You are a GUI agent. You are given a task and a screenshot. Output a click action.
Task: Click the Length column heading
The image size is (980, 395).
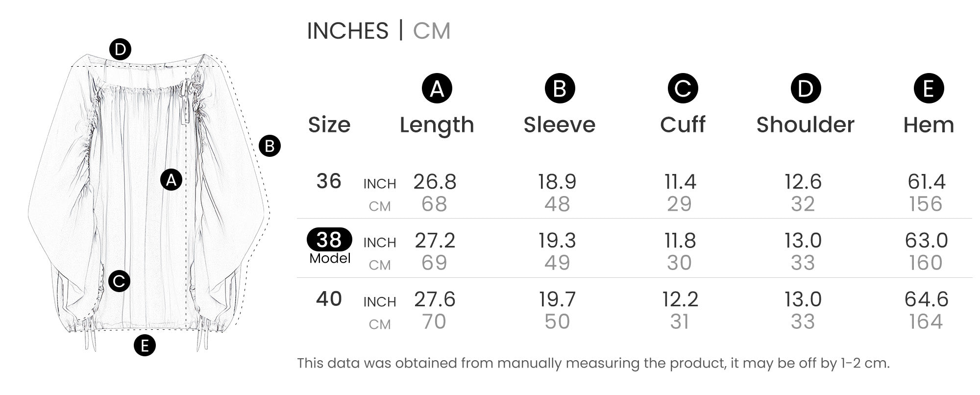[x=437, y=125]
